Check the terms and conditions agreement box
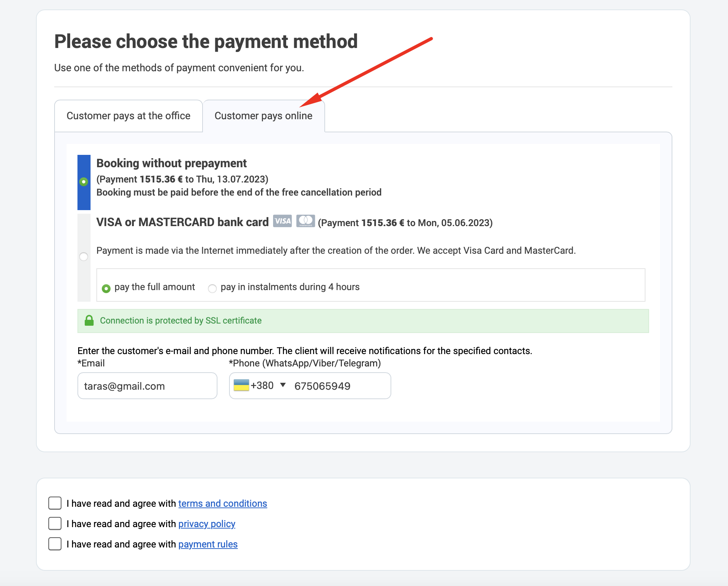The width and height of the screenshot is (728, 586). point(55,503)
